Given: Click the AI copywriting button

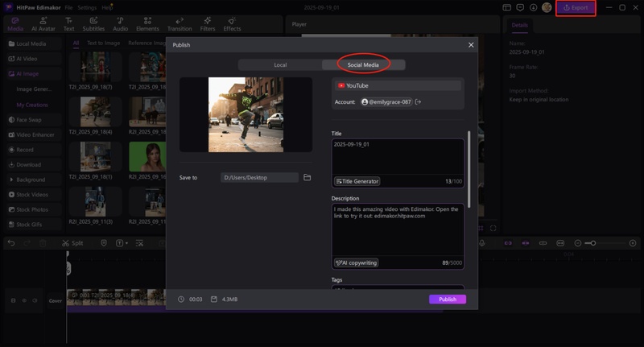Looking at the screenshot, I should pyautogui.click(x=356, y=262).
